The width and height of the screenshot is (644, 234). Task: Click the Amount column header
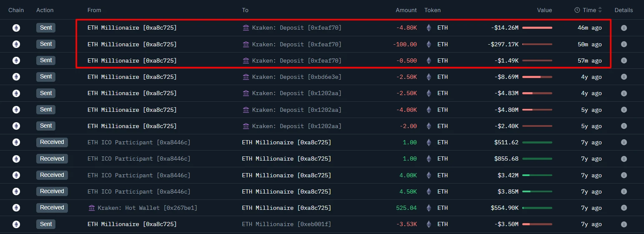406,10
